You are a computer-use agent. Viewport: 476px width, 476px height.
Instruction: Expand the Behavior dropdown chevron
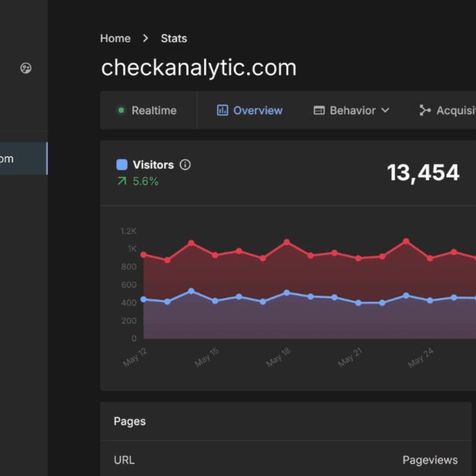tap(385, 110)
